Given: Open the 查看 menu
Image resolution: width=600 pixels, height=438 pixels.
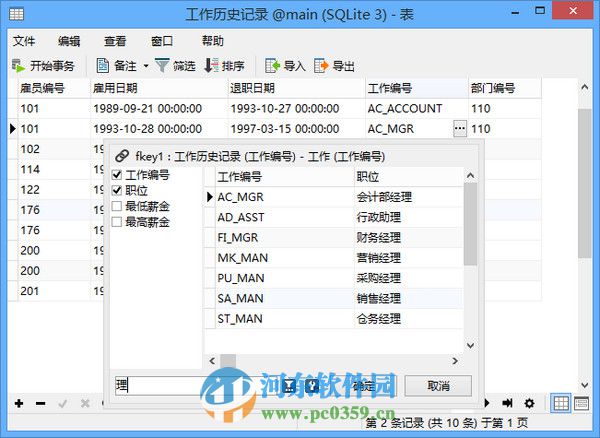Looking at the screenshot, I should (115, 41).
